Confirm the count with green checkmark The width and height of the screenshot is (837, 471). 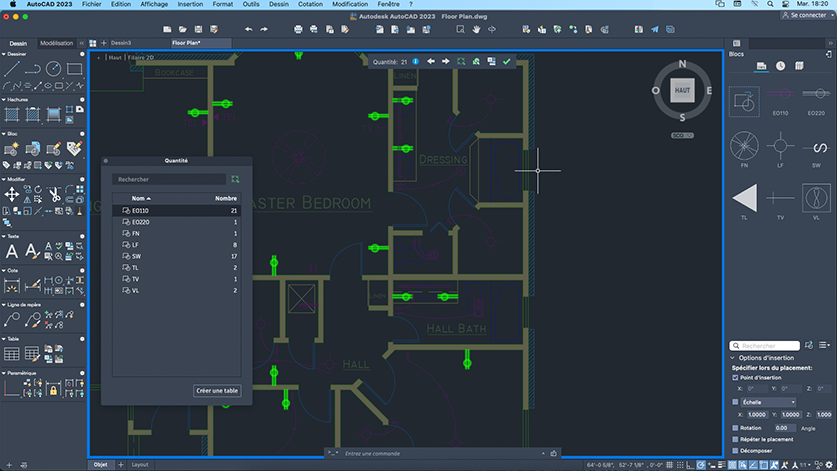point(507,62)
